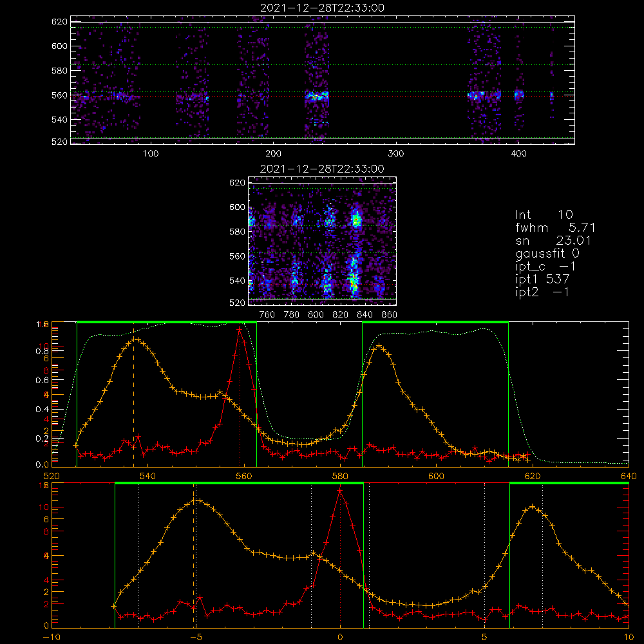644x644 pixels.
Task: Select the 'ipt2 -1' entry
Action: (542, 292)
